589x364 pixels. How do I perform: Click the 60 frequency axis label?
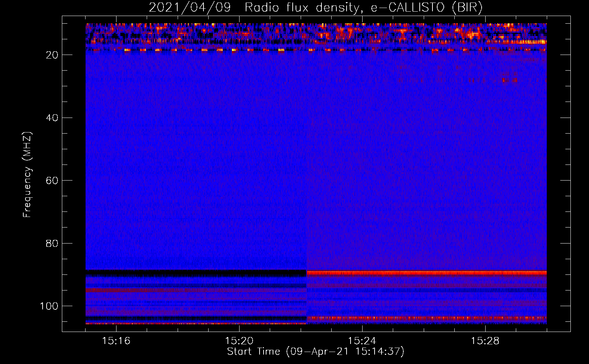pyautogui.click(x=52, y=181)
